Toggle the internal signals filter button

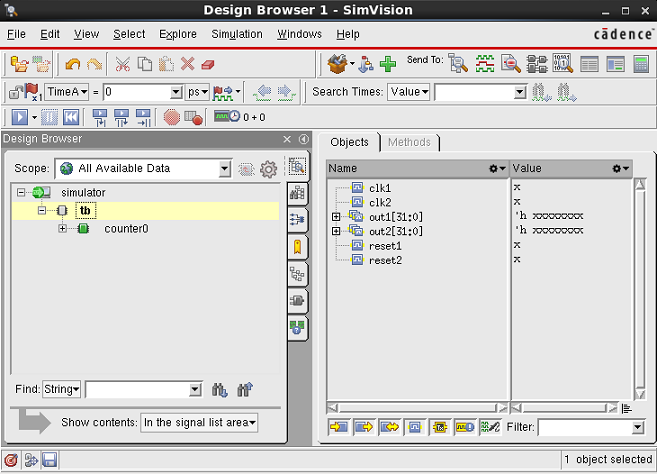(414, 427)
